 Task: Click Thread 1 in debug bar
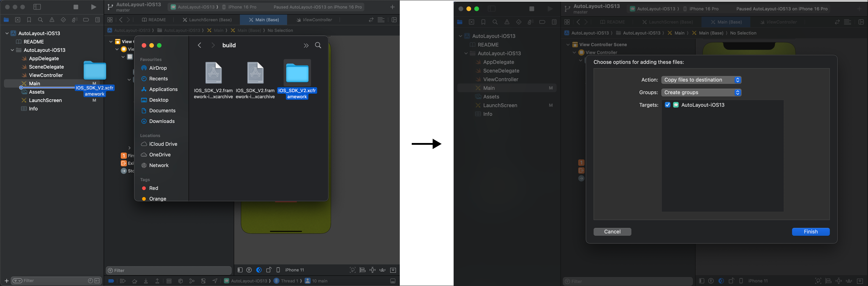[x=286, y=281]
